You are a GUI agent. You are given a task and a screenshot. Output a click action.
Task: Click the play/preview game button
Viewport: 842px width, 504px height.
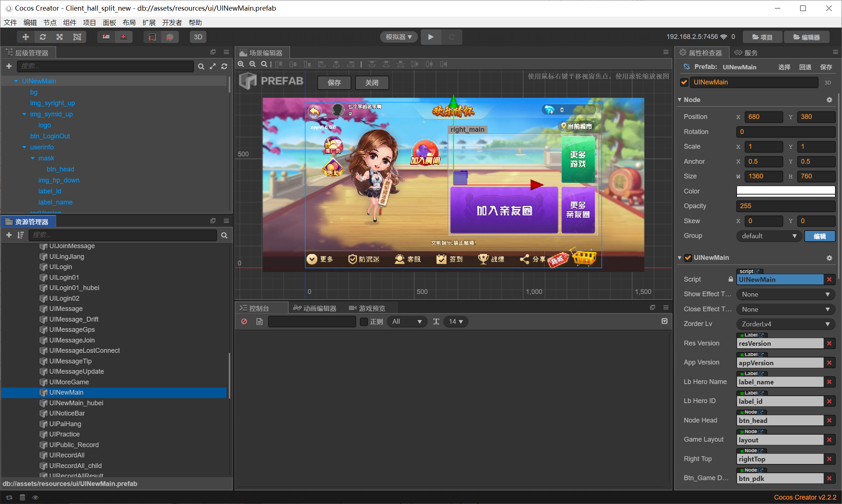click(431, 37)
